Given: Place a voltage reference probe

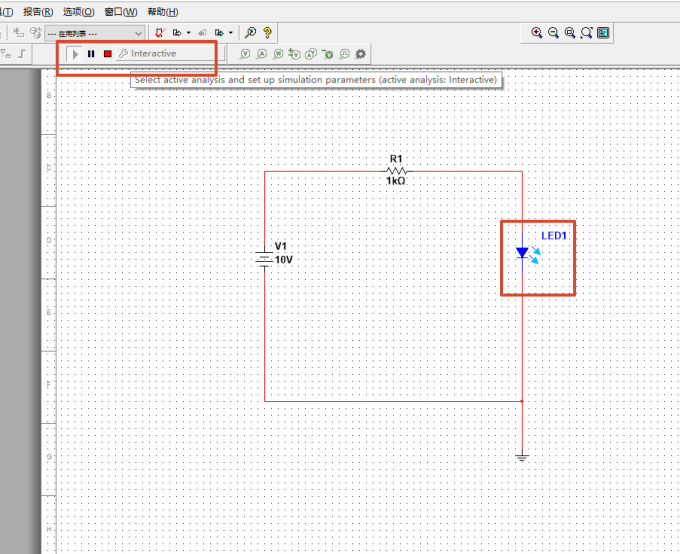Looking at the screenshot, I should tap(327, 54).
